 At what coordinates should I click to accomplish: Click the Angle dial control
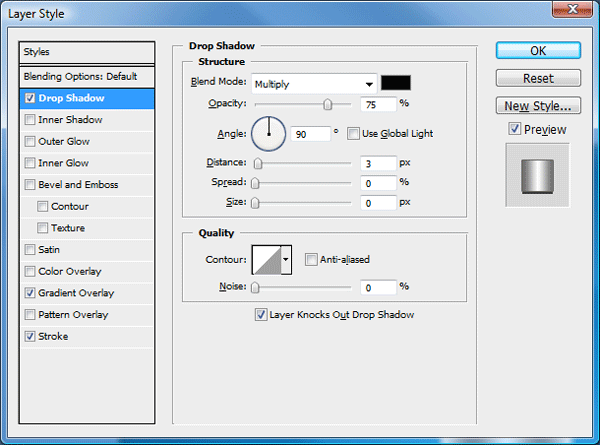[x=269, y=134]
